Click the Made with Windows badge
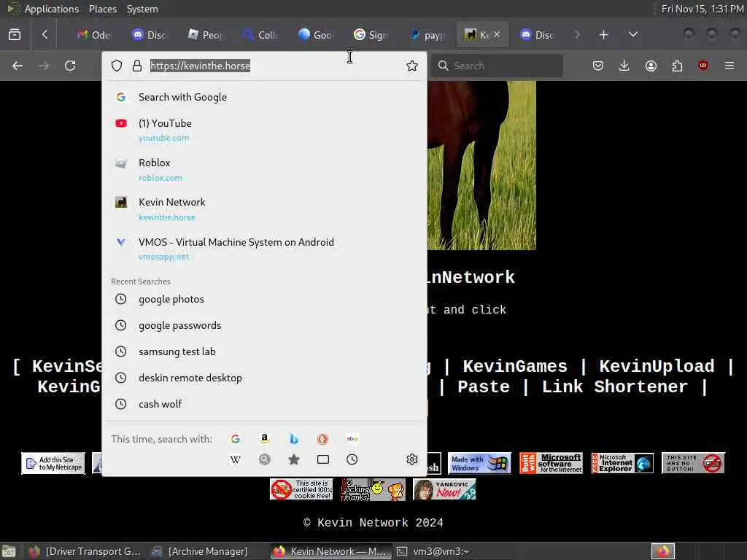747x560 pixels. point(479,463)
